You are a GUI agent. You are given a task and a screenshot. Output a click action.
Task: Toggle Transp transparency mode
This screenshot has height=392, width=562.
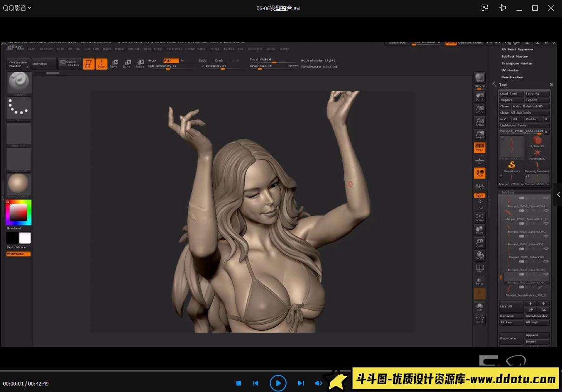pyautogui.click(x=480, y=281)
